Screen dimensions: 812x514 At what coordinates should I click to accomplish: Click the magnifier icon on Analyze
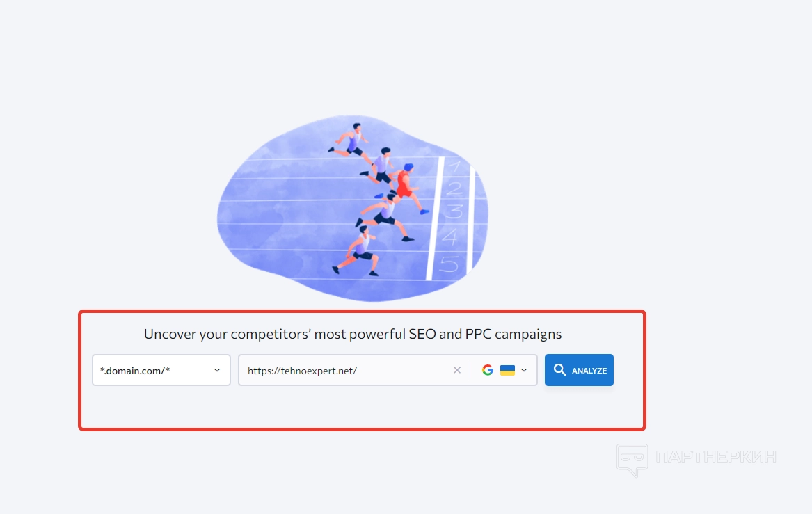(559, 370)
